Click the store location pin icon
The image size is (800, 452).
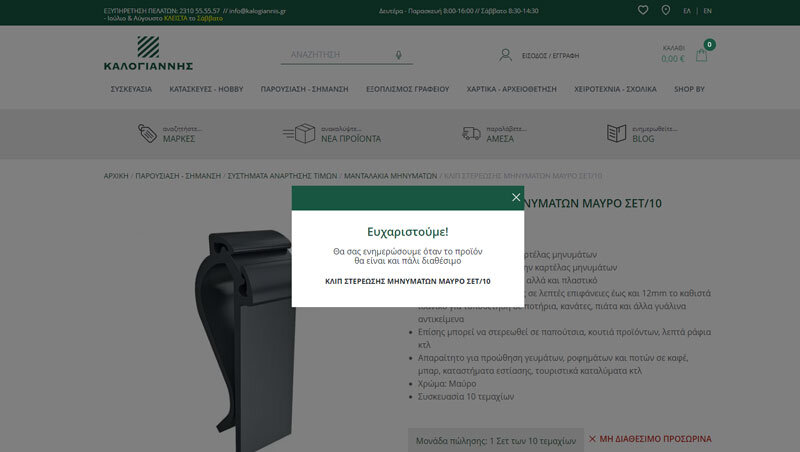tap(666, 10)
